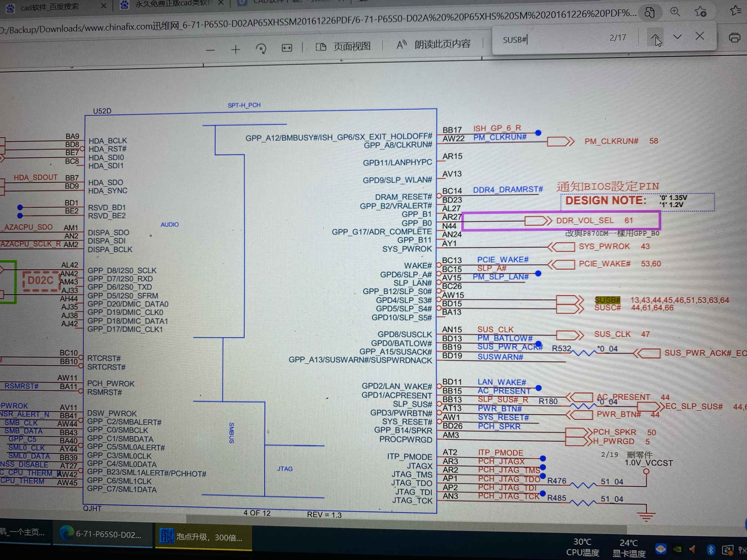This screenshot has height=560, width=747.
Task: Close the find bar
Action: 700,36
